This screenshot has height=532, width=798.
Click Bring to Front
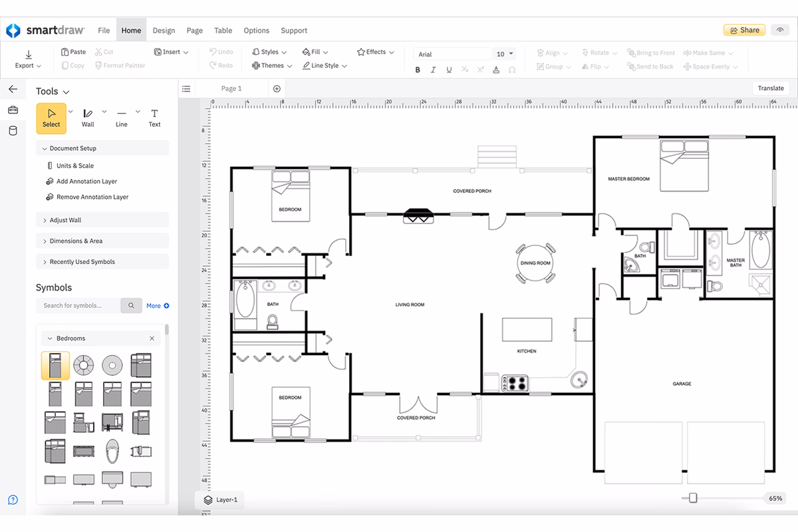pyautogui.click(x=650, y=53)
